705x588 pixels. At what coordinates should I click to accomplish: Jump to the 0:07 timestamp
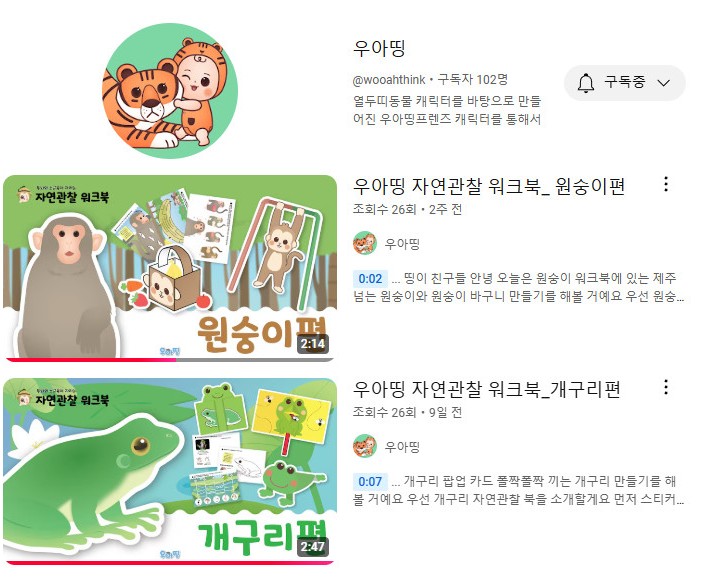370,481
